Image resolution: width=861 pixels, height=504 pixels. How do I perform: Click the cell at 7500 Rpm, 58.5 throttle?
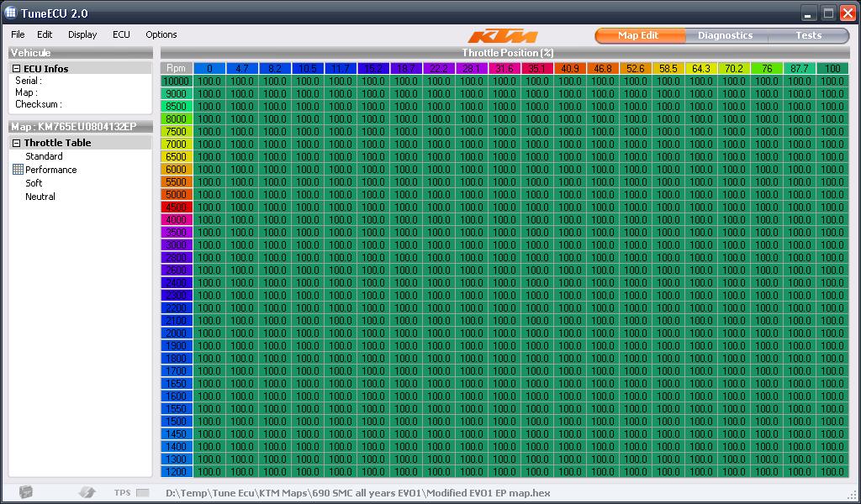coord(668,132)
